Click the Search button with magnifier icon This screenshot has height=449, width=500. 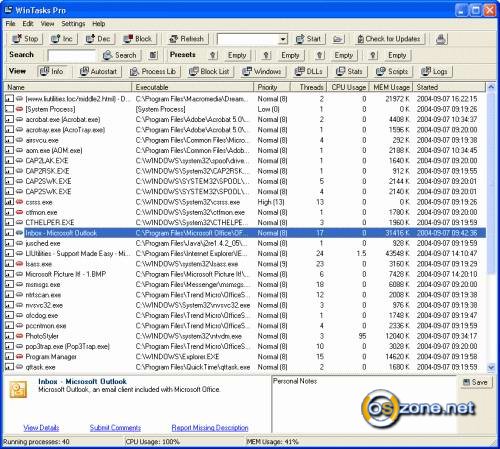coord(120,55)
